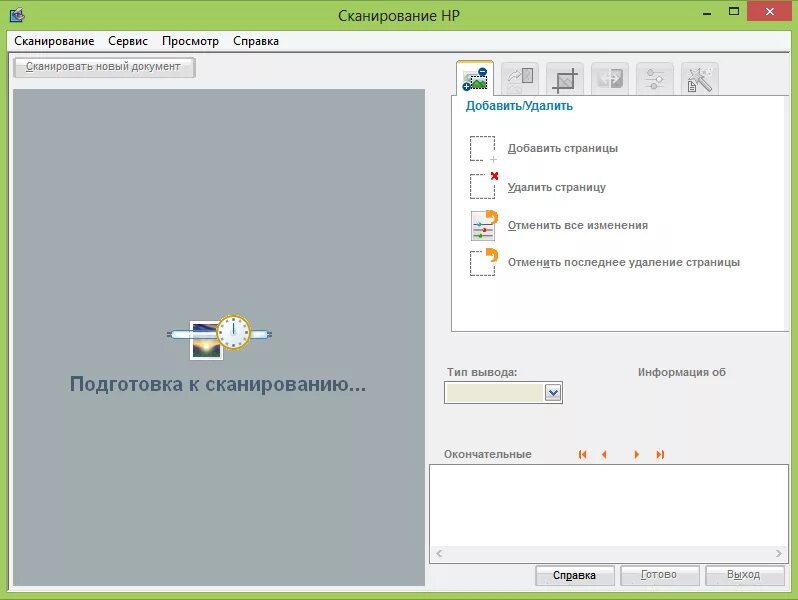
Task: Click the final pages thumbnail area
Action: coord(609,506)
